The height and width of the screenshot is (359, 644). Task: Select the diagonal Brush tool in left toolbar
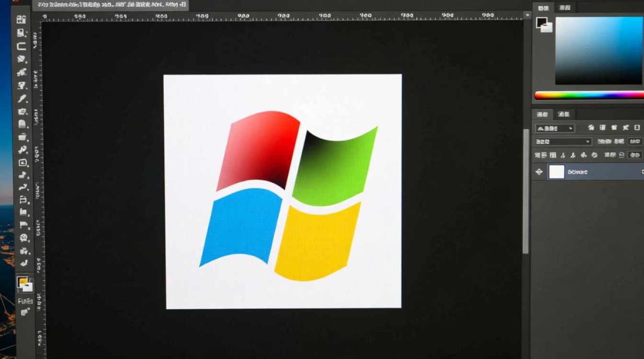(22, 99)
